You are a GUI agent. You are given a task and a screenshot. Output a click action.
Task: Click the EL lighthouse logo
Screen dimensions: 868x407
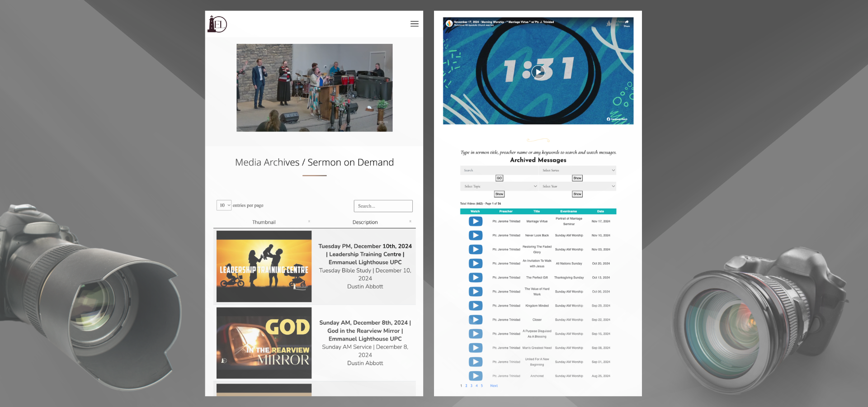[x=217, y=24]
